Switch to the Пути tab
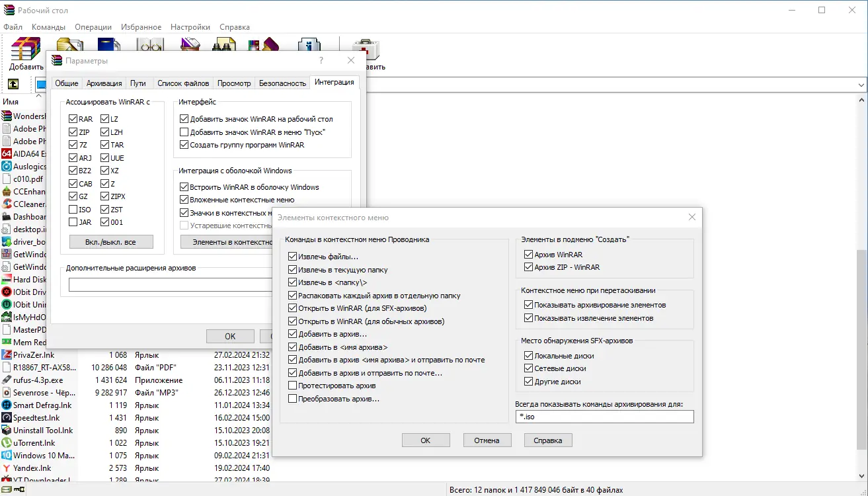 pyautogui.click(x=138, y=83)
